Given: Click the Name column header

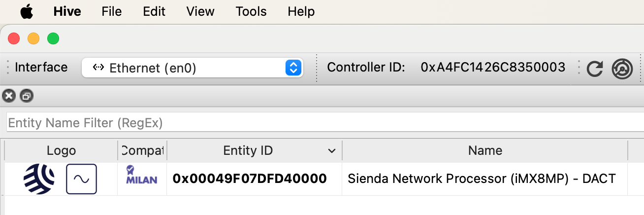Looking at the screenshot, I should click(x=485, y=150).
